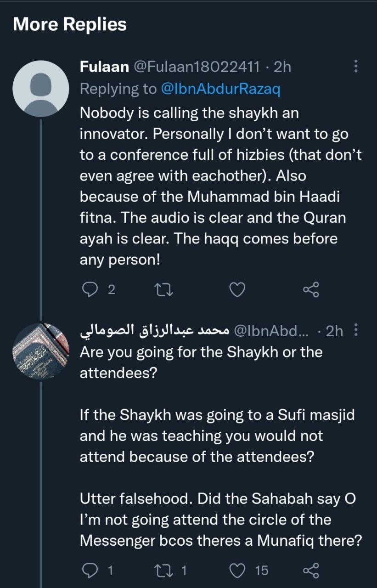377x588 pixels.
Task: Click reply icon on Fulaan's tweet
Action: tap(88, 289)
